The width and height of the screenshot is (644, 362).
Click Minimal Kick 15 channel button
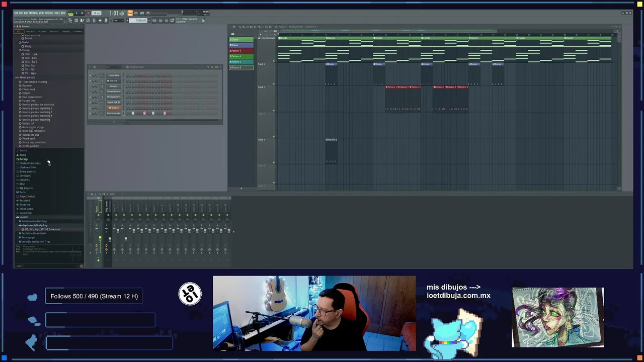point(114,97)
